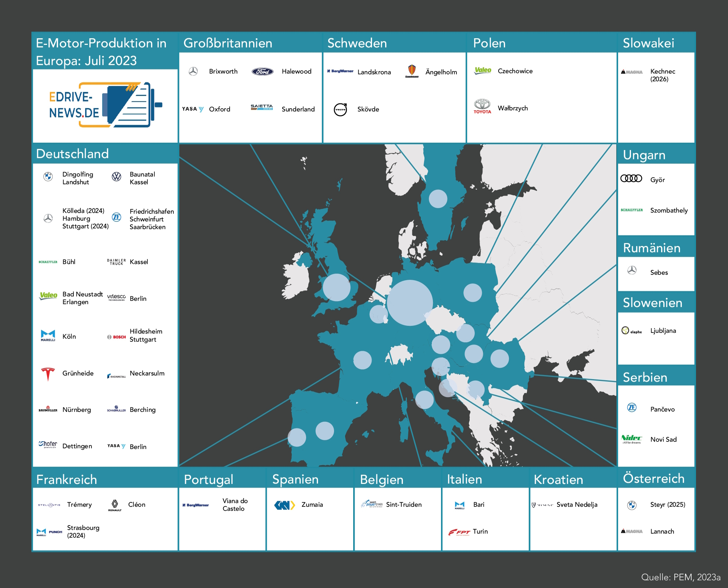This screenshot has width=728, height=588.
Task: Click the FPT logo next to Turin
Action: pos(459,532)
